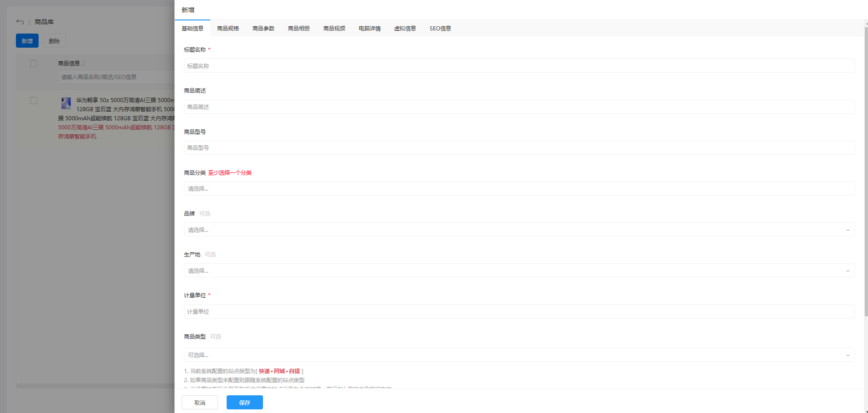Check the Huawei product row checkbox

(x=34, y=100)
